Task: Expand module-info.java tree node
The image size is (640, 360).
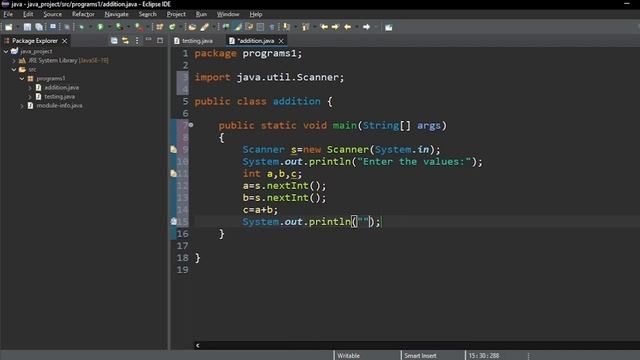Action: pyautogui.click(x=22, y=106)
